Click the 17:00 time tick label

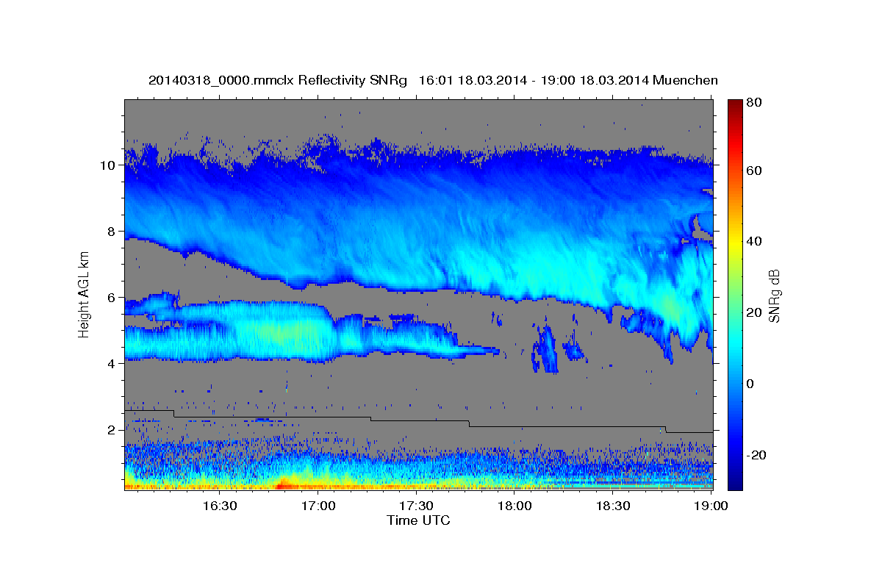coord(318,506)
